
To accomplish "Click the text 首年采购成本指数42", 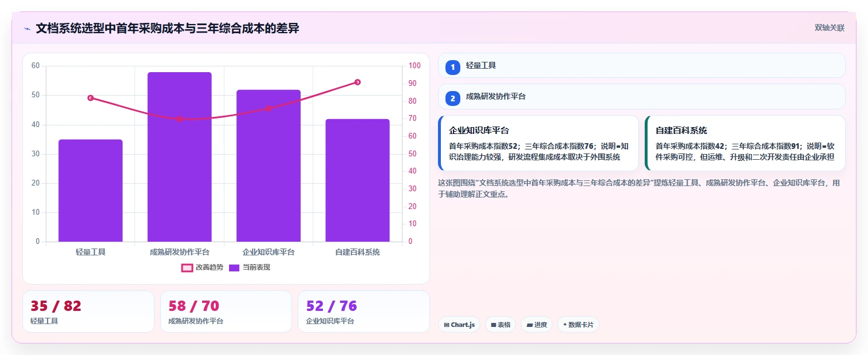I will click(x=691, y=146).
